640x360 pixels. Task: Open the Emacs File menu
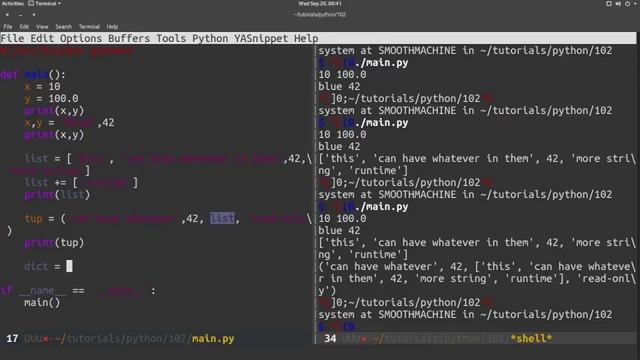(12, 38)
